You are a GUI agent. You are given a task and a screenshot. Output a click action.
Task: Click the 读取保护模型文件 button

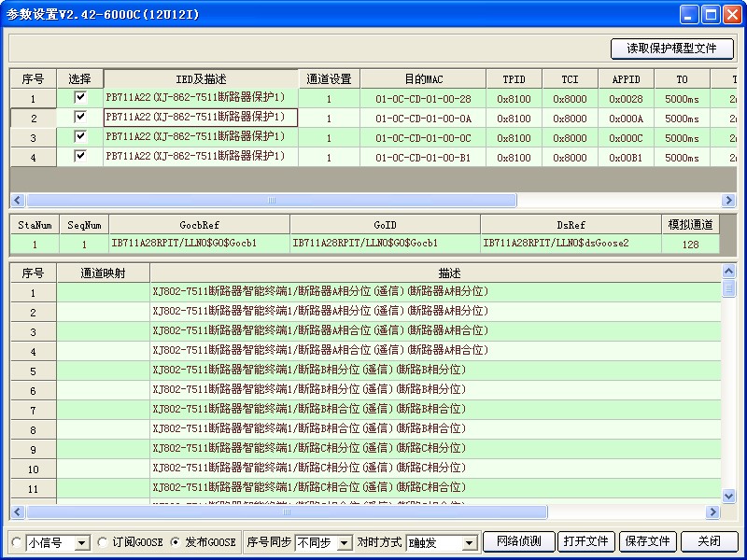pos(672,49)
